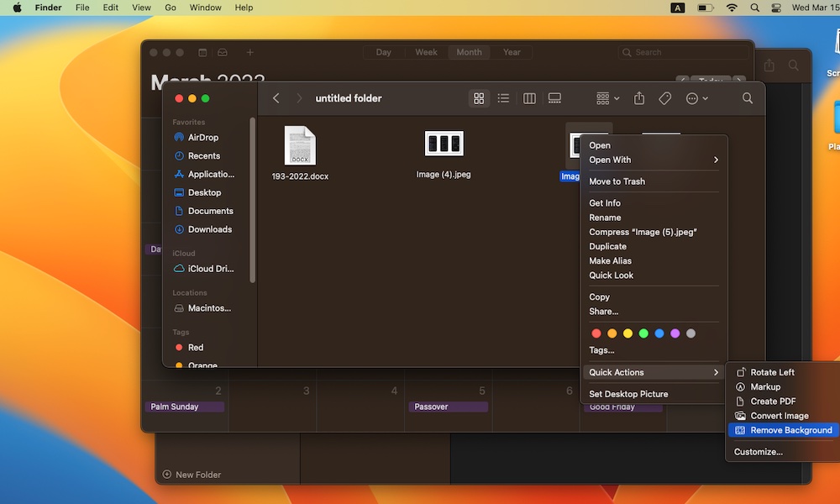Apply the green tag color dot
840x504 pixels.
coord(643,333)
